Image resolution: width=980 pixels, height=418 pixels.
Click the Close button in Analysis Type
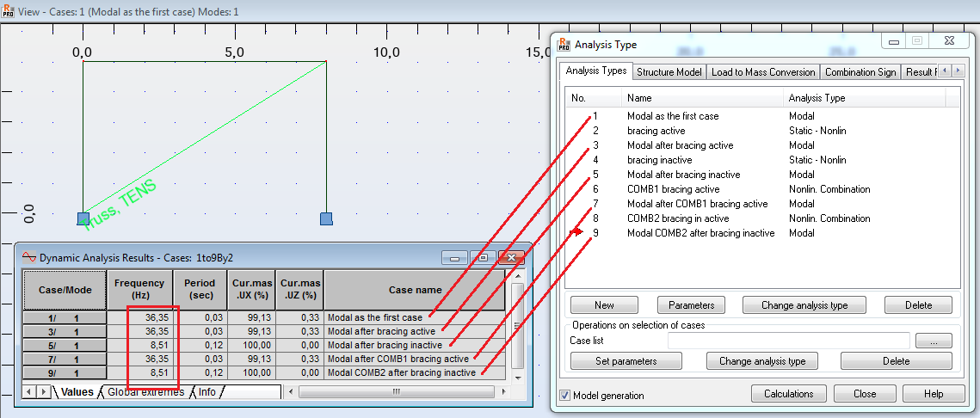pos(865,394)
